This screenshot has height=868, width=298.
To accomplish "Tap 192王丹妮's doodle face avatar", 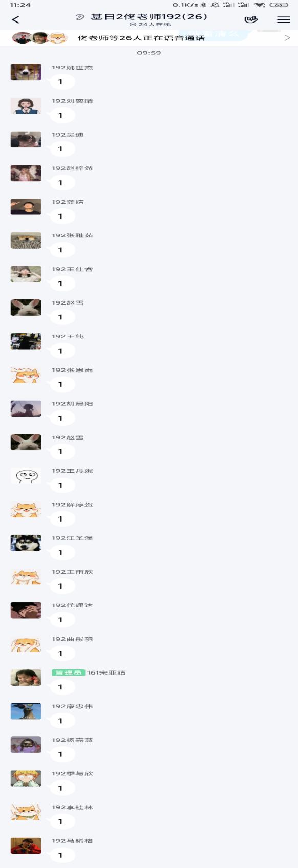I will pyautogui.click(x=26, y=476).
